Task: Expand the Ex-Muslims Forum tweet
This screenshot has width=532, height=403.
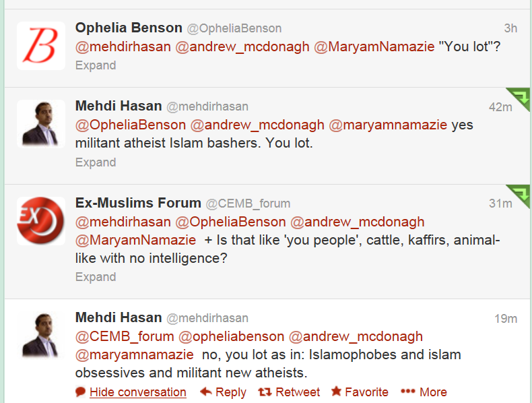Action: (x=96, y=277)
